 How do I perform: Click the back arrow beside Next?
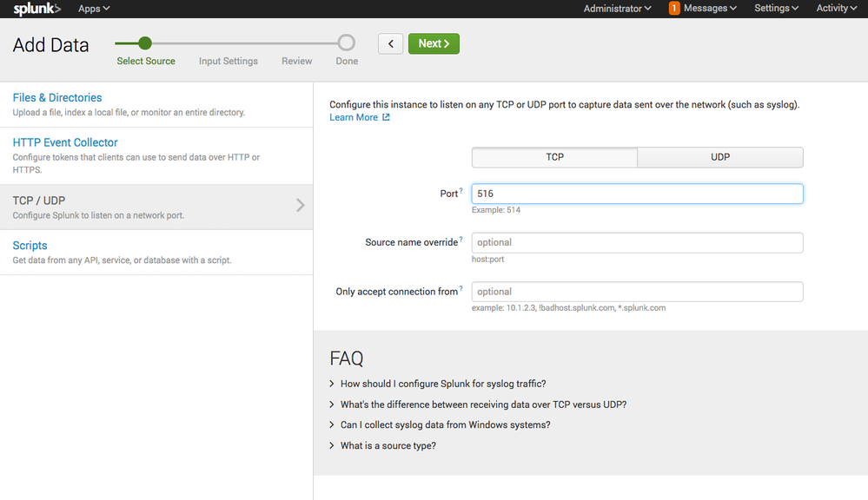(390, 43)
